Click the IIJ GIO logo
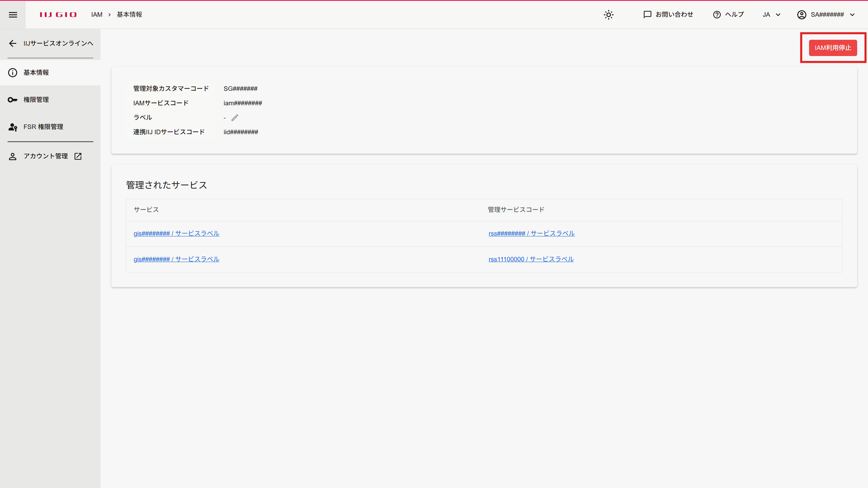Viewport: 868px width, 488px height. 58,14
